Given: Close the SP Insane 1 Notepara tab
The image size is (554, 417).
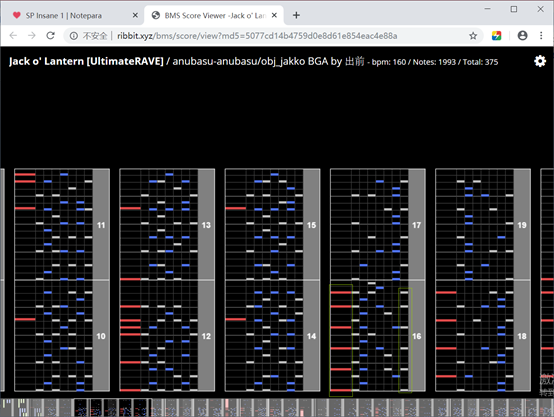Looking at the screenshot, I should [x=135, y=15].
